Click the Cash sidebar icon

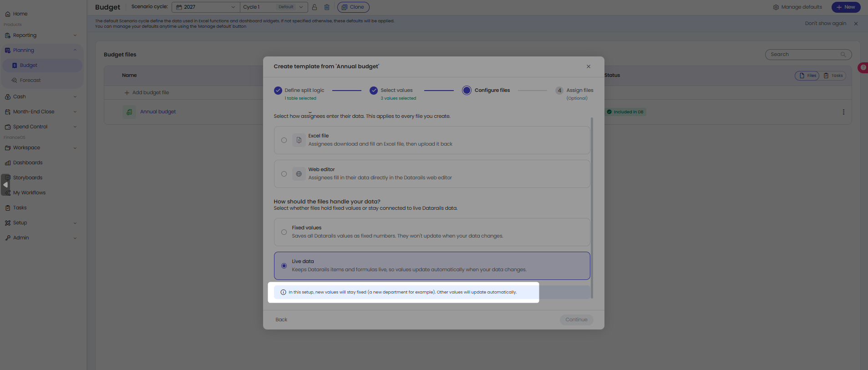[x=8, y=97]
